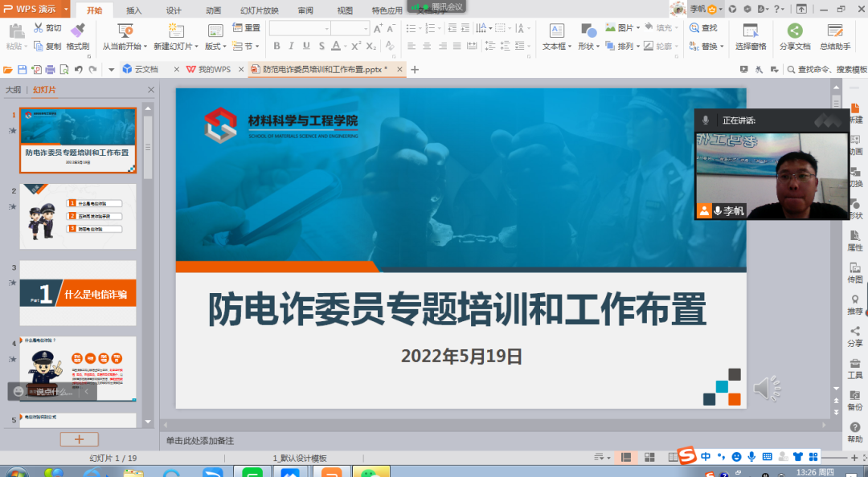Toggle italic text formatting
The image size is (868, 477).
click(x=292, y=47)
